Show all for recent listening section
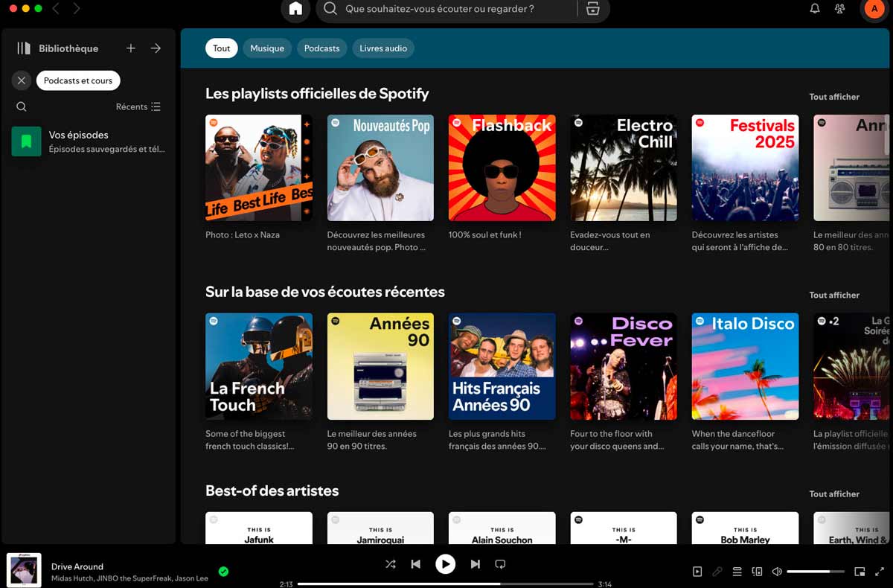The height and width of the screenshot is (588, 893). 834,295
